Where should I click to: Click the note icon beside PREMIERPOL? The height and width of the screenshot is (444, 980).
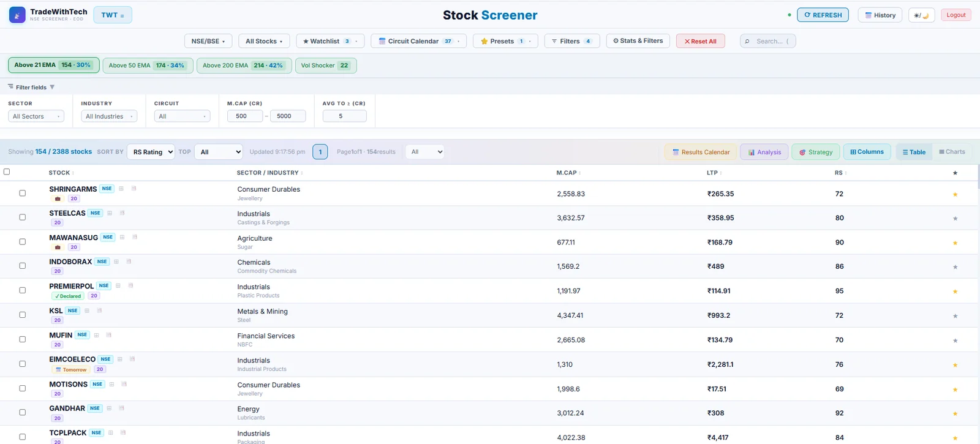coord(130,286)
